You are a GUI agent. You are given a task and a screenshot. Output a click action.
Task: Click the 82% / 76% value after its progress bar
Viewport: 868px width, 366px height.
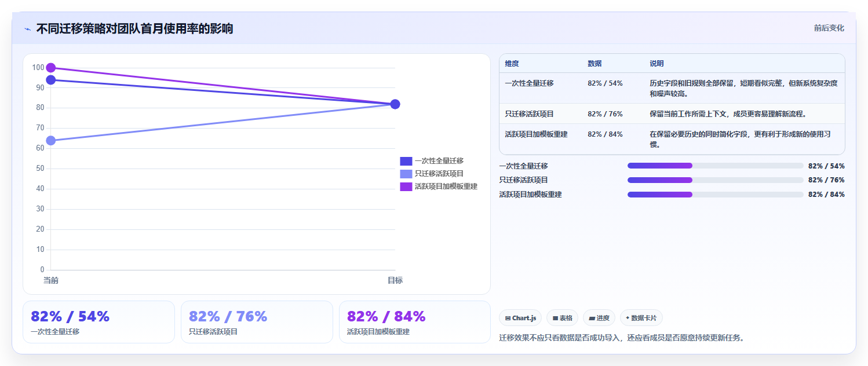click(826, 180)
